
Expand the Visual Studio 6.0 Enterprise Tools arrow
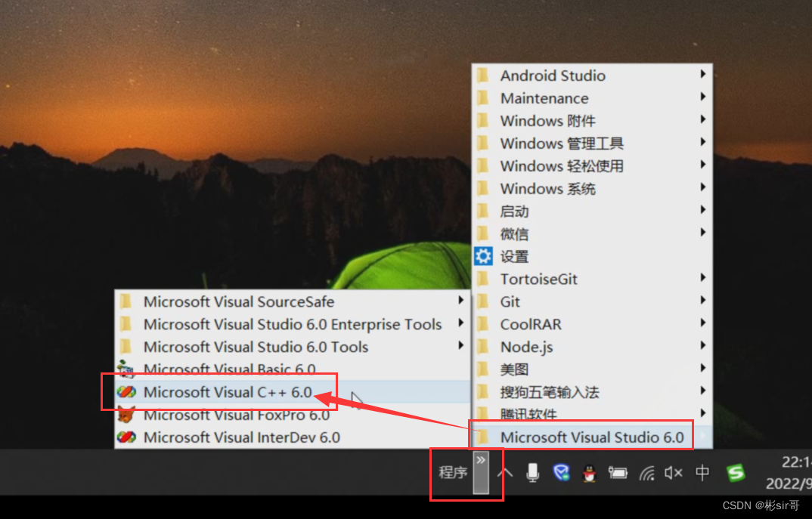pyautogui.click(x=460, y=323)
